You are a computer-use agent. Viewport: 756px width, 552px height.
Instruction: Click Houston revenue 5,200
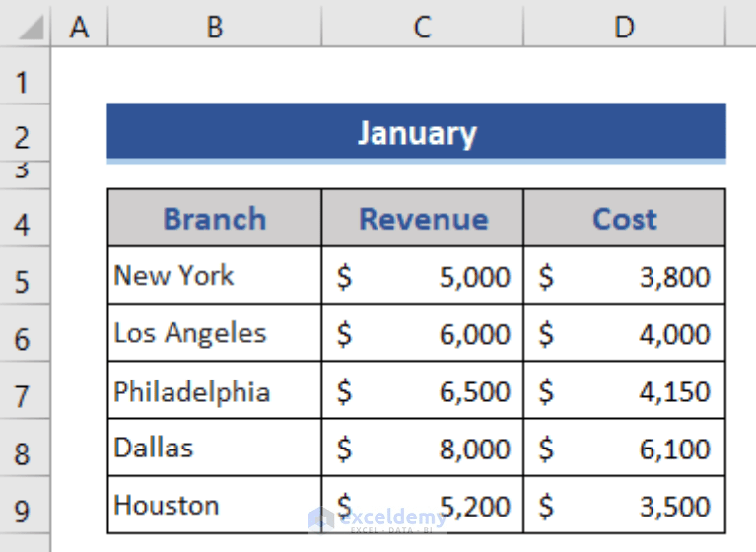(x=423, y=505)
